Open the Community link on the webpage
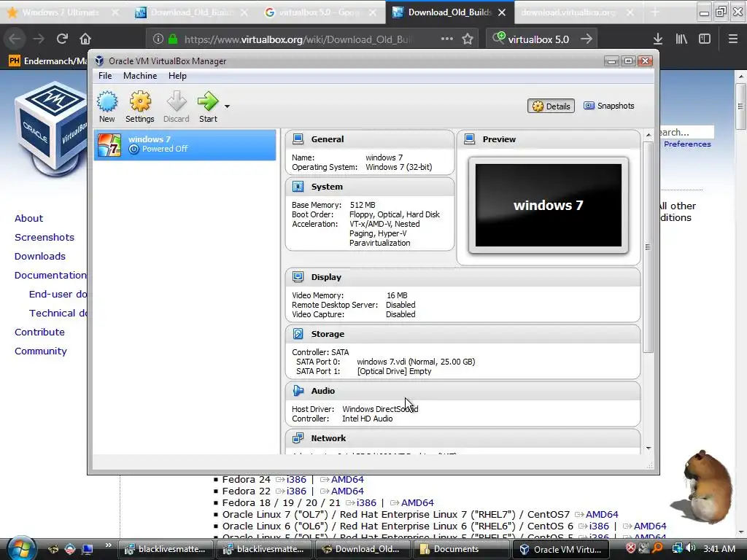Screen dimensions: 747x560 (41, 351)
